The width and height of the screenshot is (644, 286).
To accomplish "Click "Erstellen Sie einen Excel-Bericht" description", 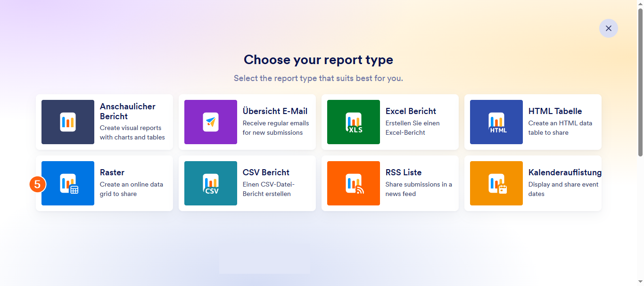I will click(413, 128).
